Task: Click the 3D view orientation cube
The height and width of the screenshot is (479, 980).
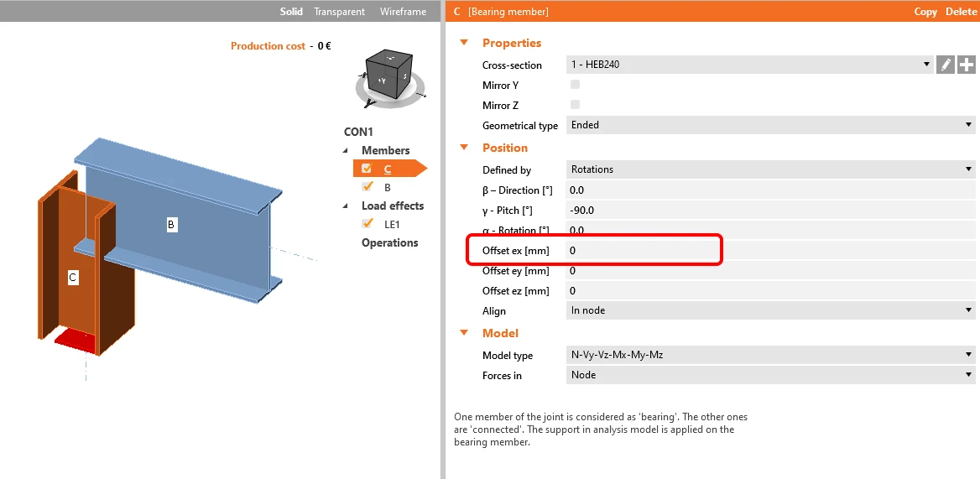Action: coord(389,74)
